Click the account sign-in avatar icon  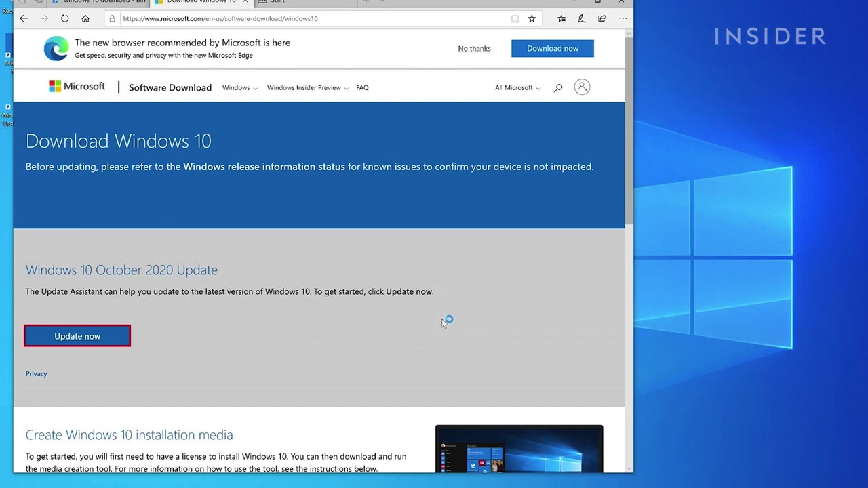point(582,87)
